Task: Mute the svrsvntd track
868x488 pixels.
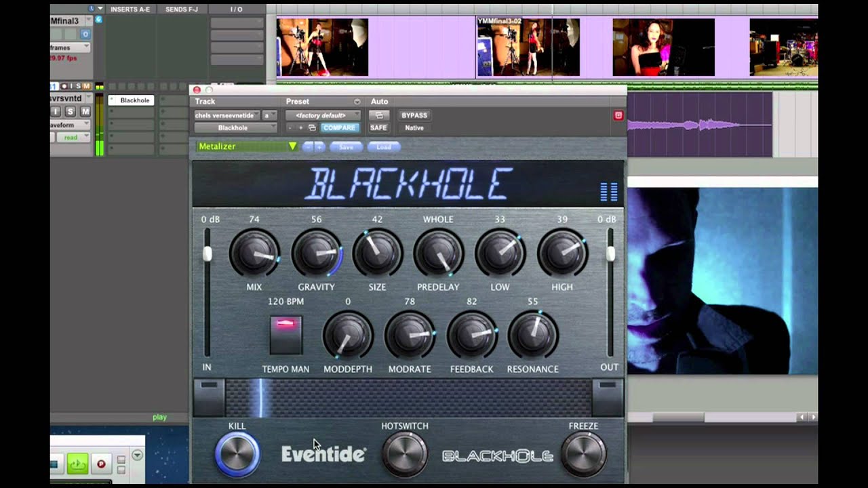Action: click(85, 111)
